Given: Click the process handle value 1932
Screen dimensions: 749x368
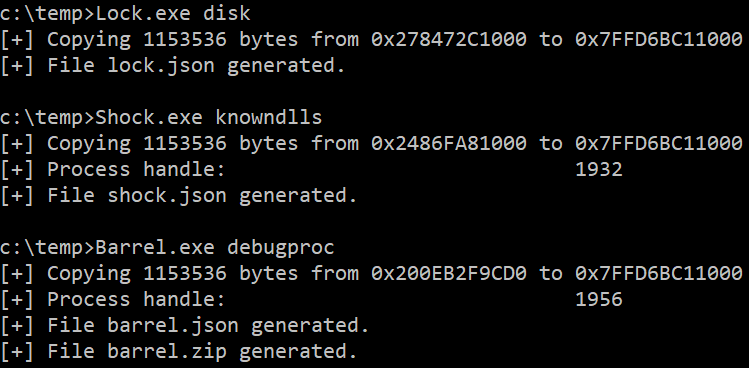Looking at the screenshot, I should click(x=599, y=169).
